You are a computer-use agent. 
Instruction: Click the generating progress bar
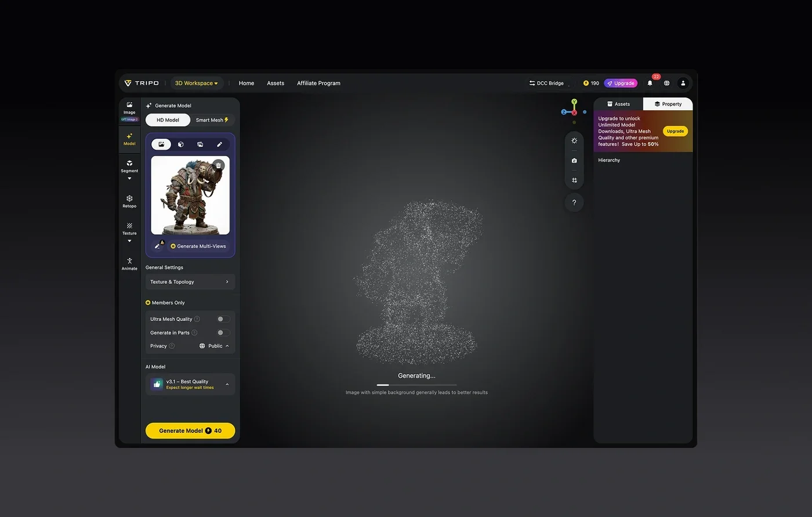(x=416, y=385)
